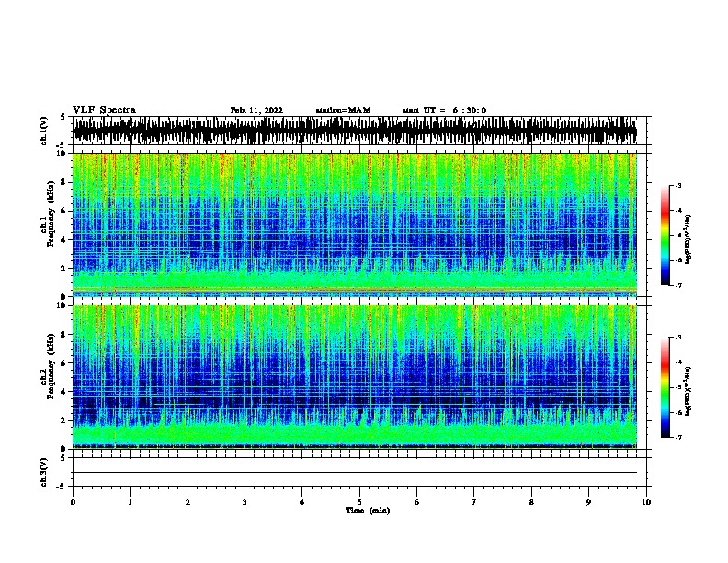Click the "ch.1(V)" waveform axis label
Image resolution: width=728 pixels, height=563 pixels.
pyautogui.click(x=44, y=131)
